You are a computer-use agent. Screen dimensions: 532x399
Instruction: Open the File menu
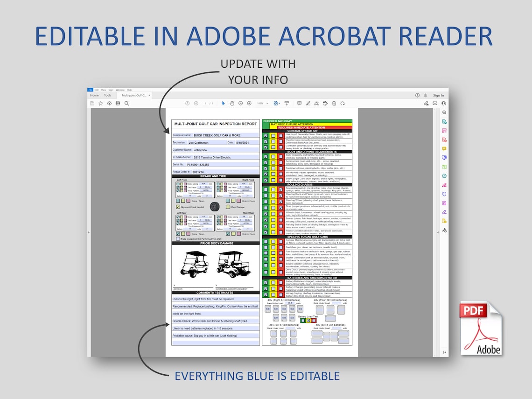[90, 90]
